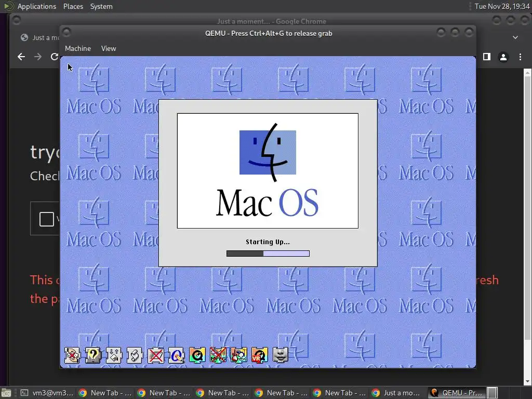Click the Chrome page vertical scrollbar
This screenshot has width=532, height=399.
click(x=527, y=227)
